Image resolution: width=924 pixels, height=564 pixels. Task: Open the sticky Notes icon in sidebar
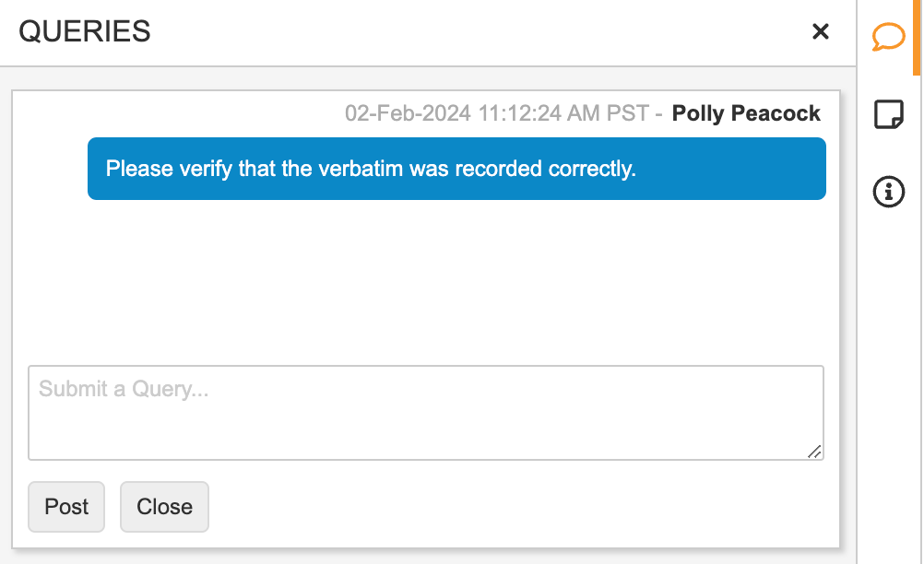pos(888,115)
